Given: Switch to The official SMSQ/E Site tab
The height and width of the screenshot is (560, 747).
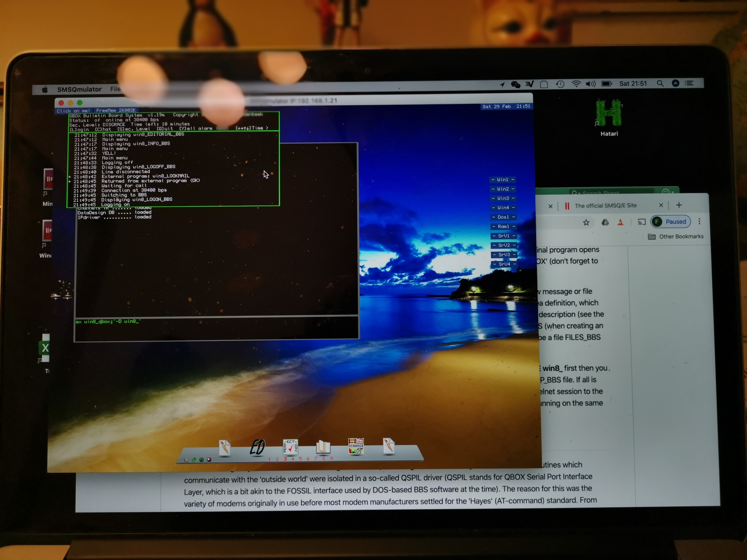Looking at the screenshot, I should click(x=605, y=205).
